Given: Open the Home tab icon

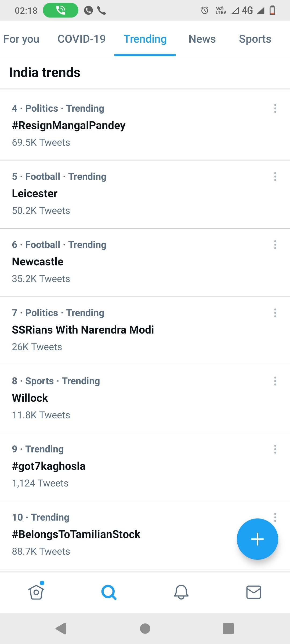Looking at the screenshot, I should (x=36, y=592).
